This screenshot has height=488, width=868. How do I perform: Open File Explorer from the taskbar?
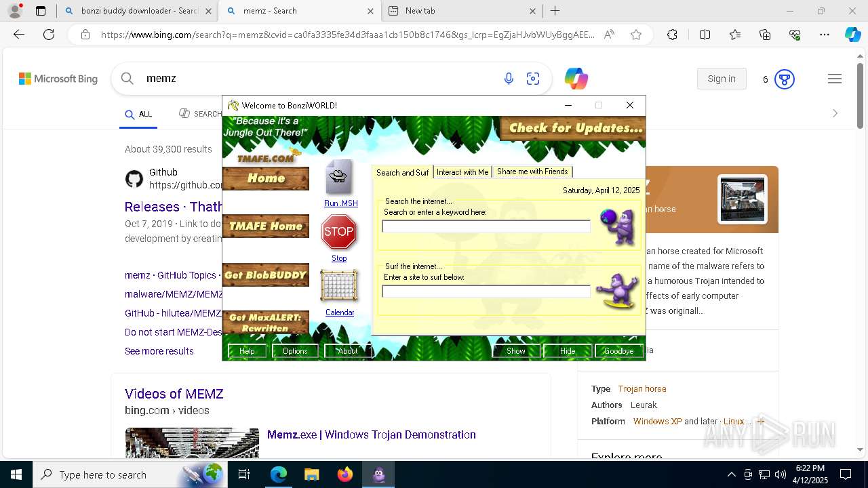click(311, 474)
